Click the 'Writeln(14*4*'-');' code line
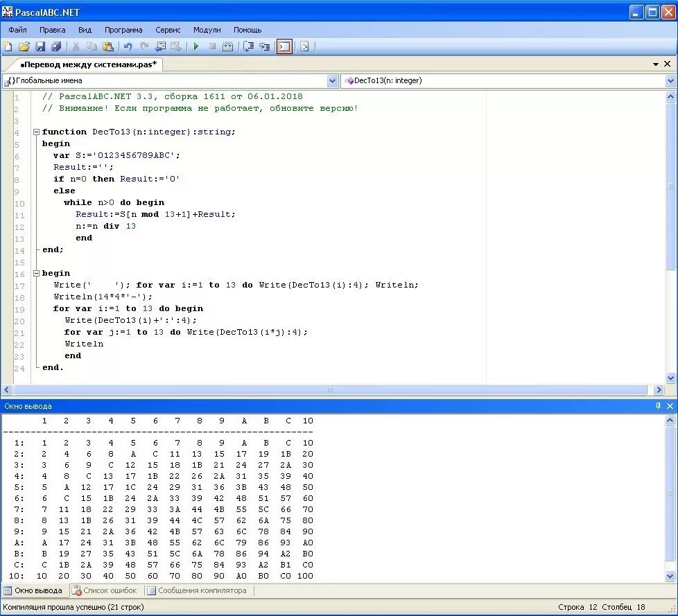Viewport: 678px width, 616px height. pyautogui.click(x=103, y=297)
